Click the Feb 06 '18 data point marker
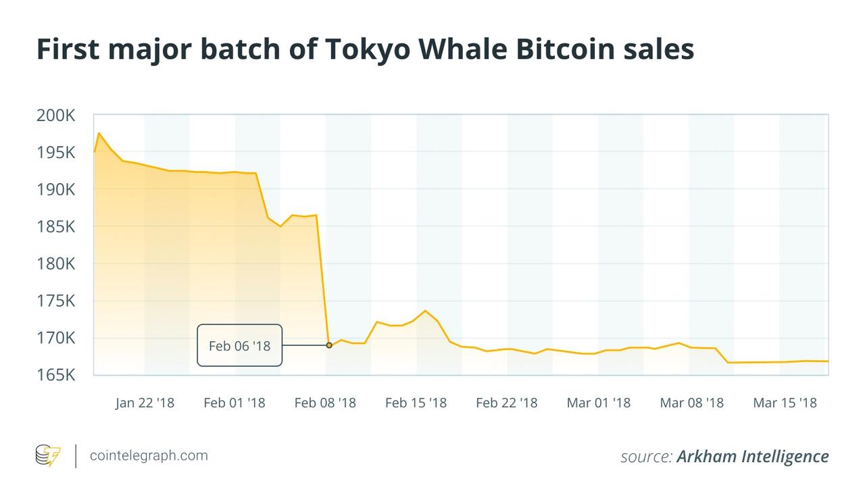Screen dimensions: 865x504 329,345
